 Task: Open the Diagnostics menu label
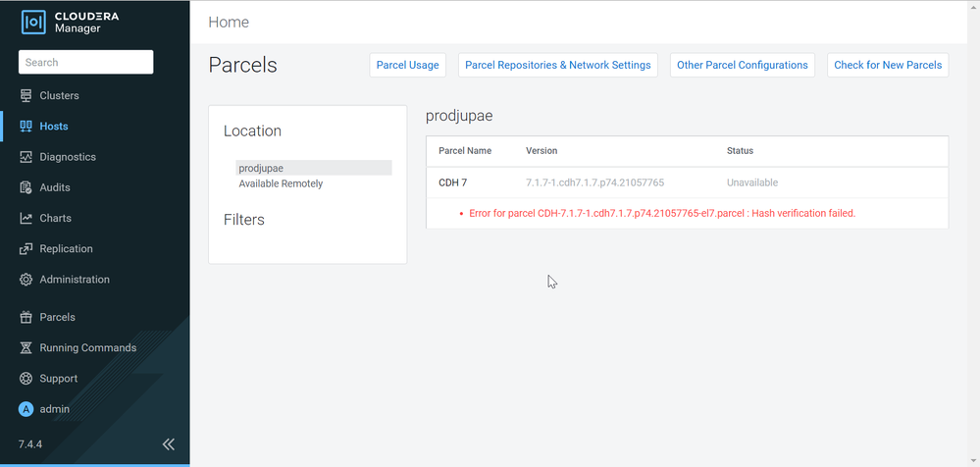pos(68,157)
